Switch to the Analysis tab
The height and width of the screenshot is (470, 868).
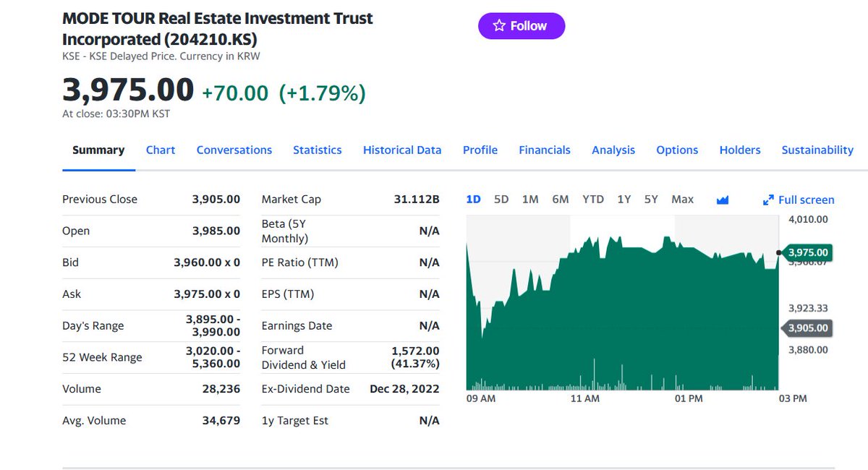coord(613,150)
